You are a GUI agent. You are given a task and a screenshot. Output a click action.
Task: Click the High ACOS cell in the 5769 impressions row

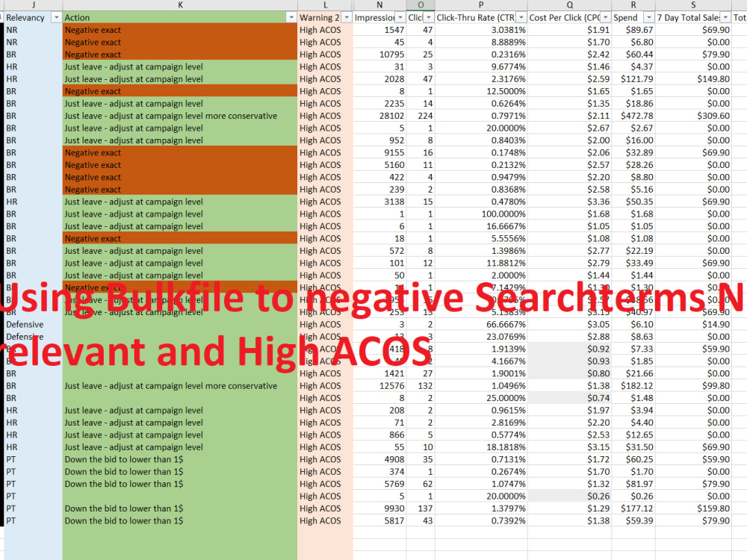326,484
